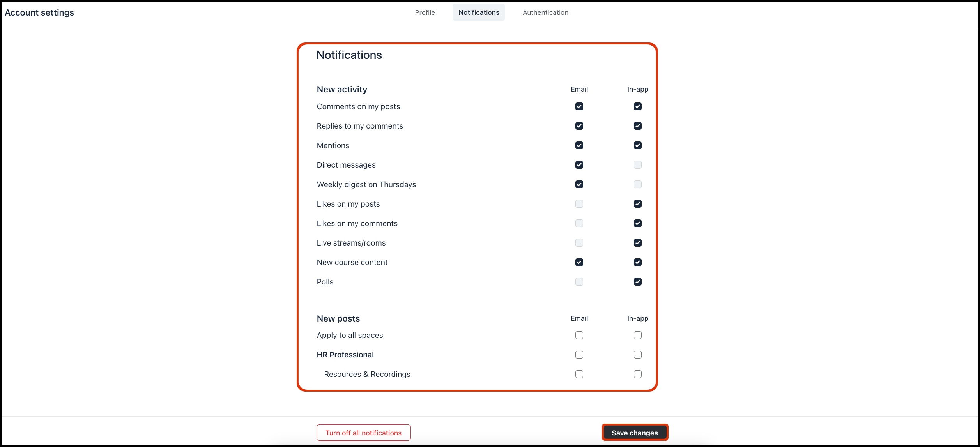Select the Notifications tab

click(x=478, y=12)
